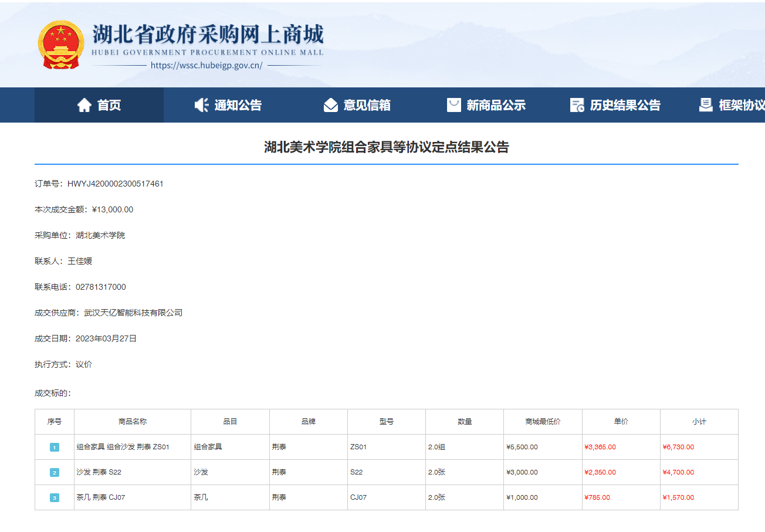
Task: Click the national emblem logo
Action: pyautogui.click(x=62, y=45)
